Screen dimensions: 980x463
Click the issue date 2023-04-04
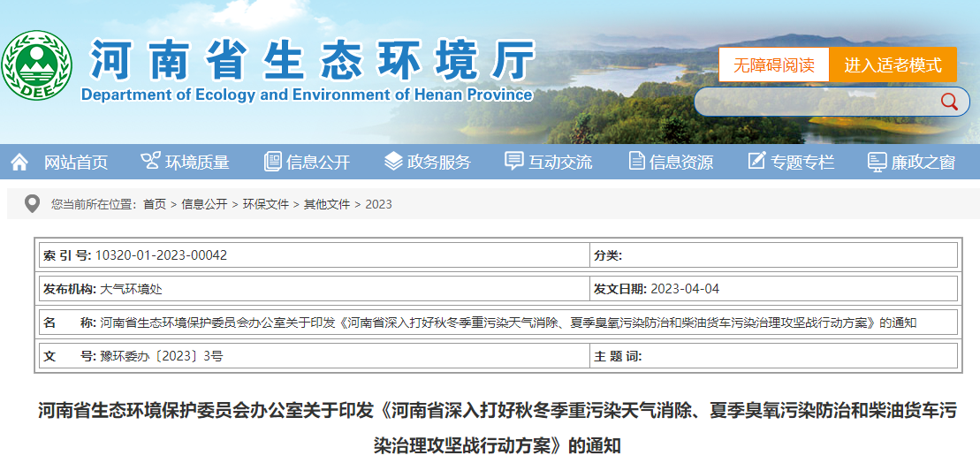tap(685, 289)
